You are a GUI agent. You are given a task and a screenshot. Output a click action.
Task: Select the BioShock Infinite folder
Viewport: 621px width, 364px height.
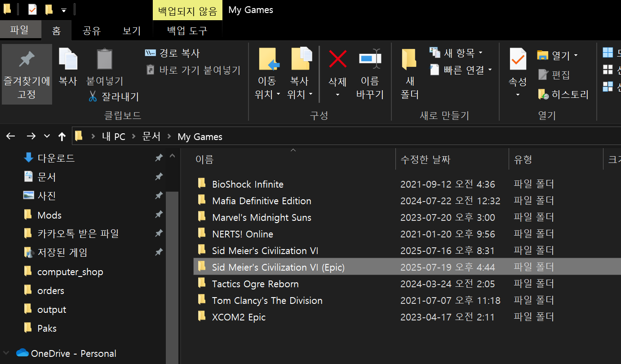(248, 184)
